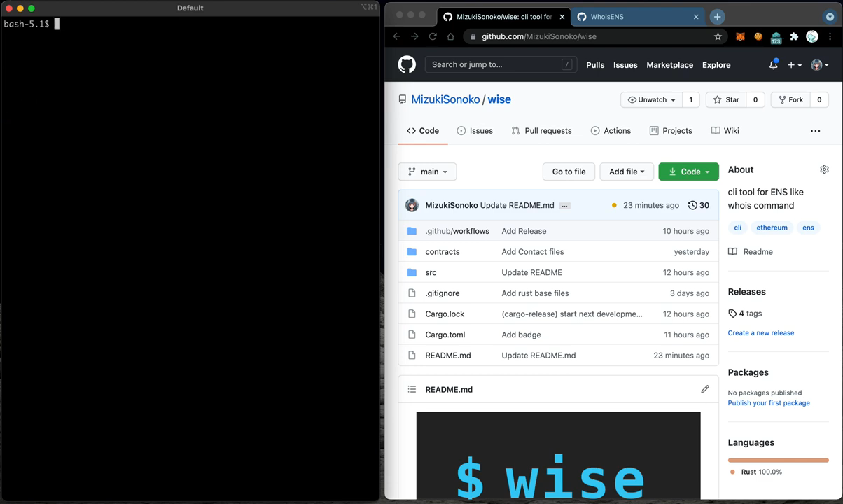Open Marketplace in the GitHub header

[x=669, y=65]
